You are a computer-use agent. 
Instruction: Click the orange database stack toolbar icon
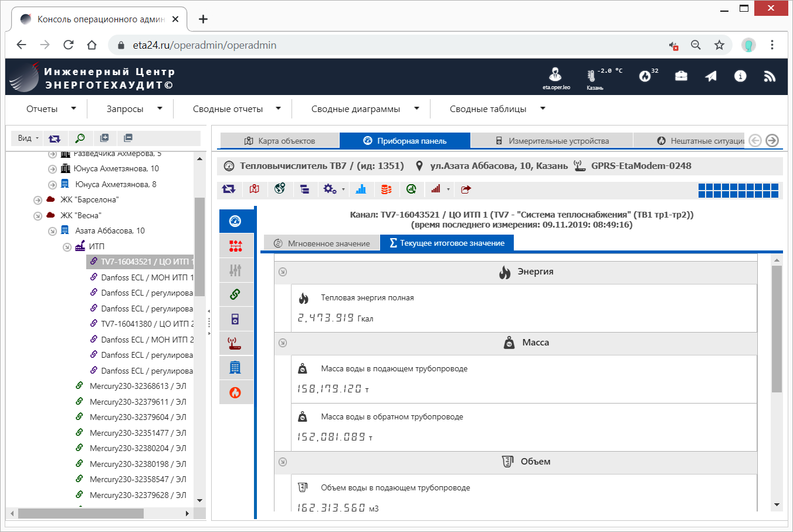pyautogui.click(x=386, y=189)
